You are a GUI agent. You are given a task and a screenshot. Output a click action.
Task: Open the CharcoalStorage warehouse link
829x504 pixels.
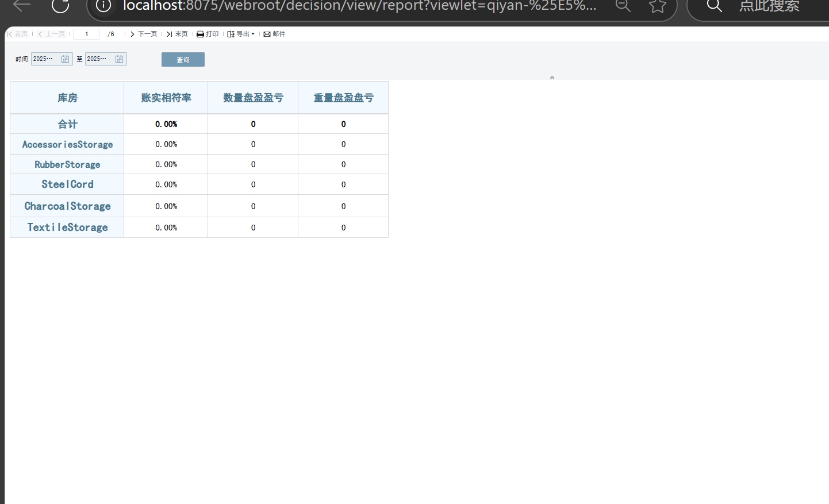point(67,206)
